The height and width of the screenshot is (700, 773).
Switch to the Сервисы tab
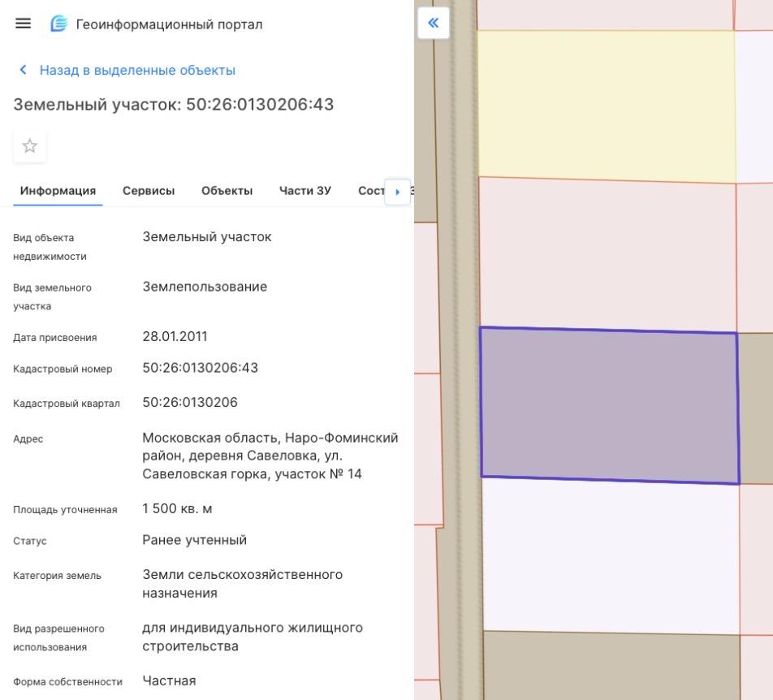click(x=149, y=191)
